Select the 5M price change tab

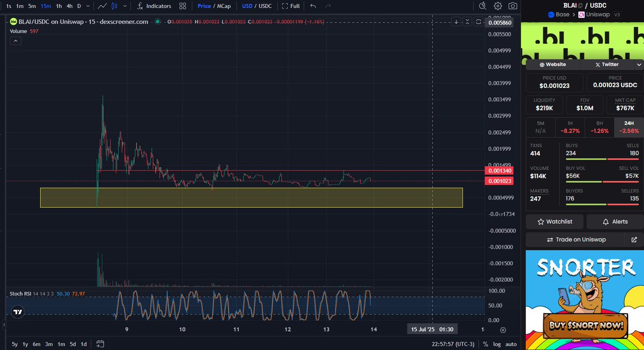tap(540, 126)
